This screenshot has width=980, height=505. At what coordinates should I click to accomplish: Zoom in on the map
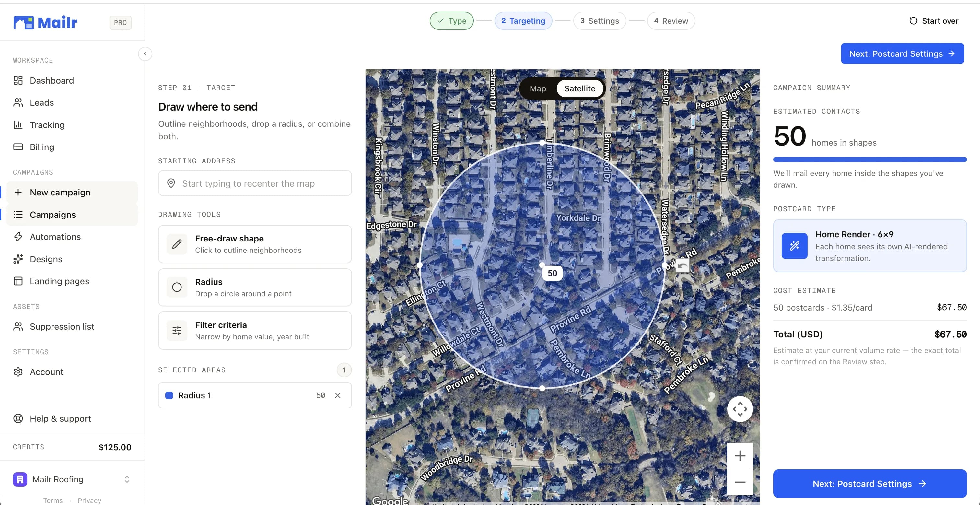(740, 456)
